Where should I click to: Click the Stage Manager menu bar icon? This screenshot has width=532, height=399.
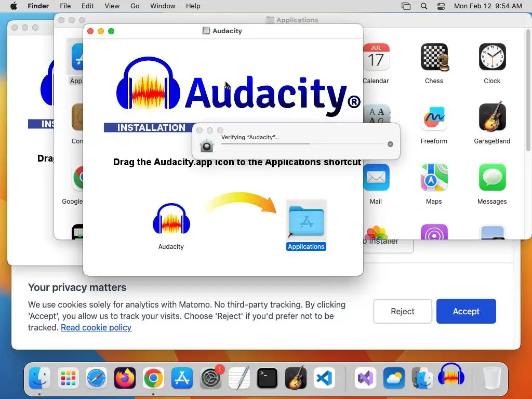406,6
